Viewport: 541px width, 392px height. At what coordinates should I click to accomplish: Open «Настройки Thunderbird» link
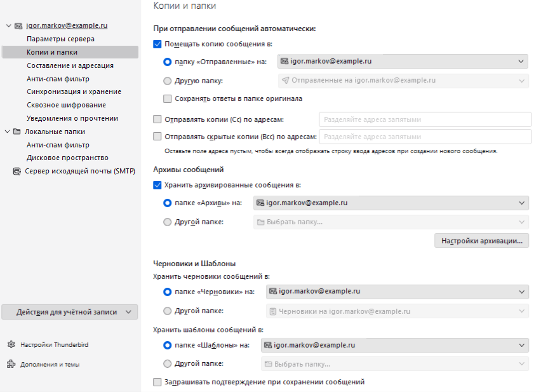[x=55, y=344]
